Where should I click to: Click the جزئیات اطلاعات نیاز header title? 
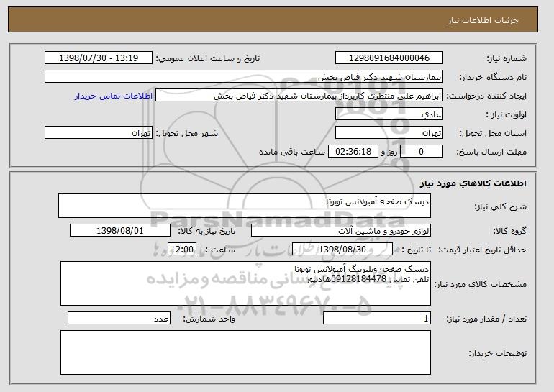[x=483, y=20]
